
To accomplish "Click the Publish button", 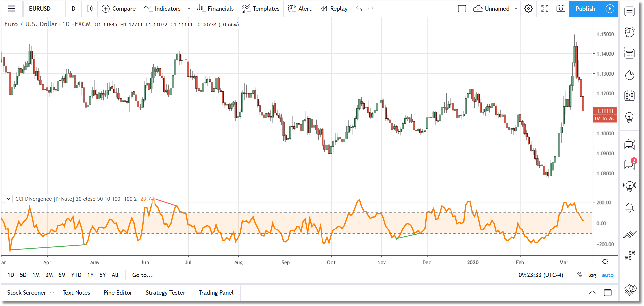I will click(585, 9).
